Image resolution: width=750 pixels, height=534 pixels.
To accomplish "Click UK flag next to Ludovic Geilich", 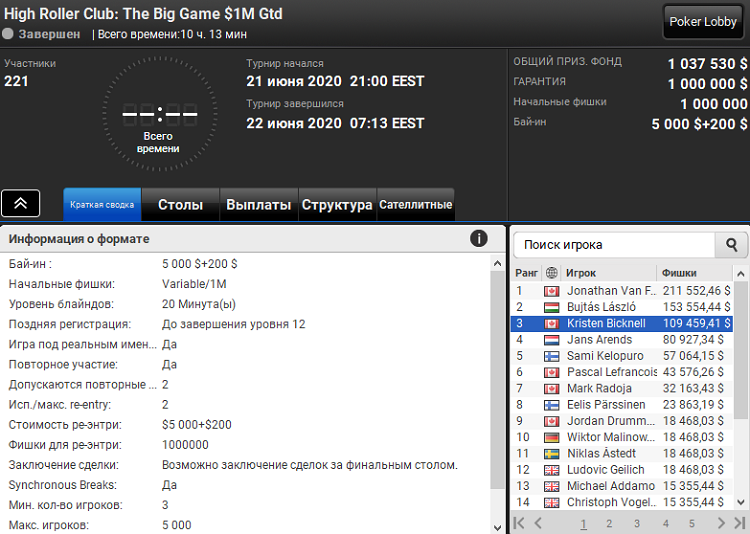I will 551,470.
